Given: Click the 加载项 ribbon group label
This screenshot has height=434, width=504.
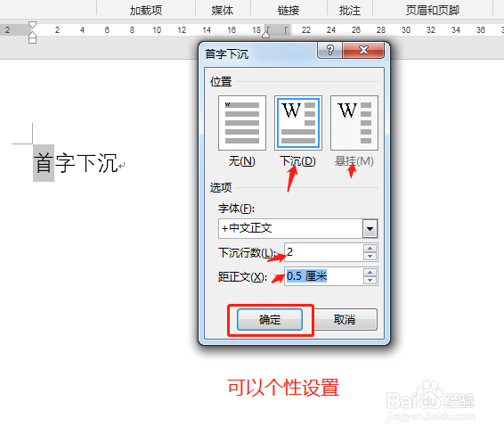Looking at the screenshot, I should tap(146, 11).
